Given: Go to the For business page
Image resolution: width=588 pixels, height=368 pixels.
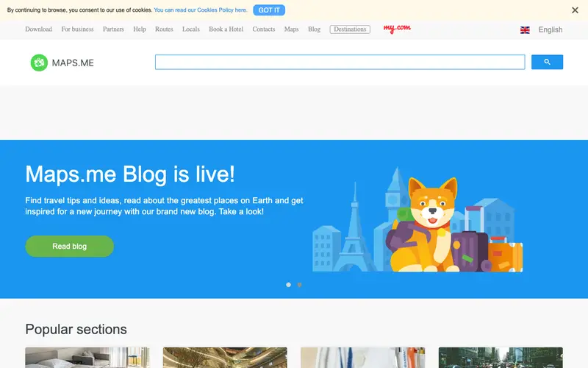Looking at the screenshot, I should tap(77, 29).
